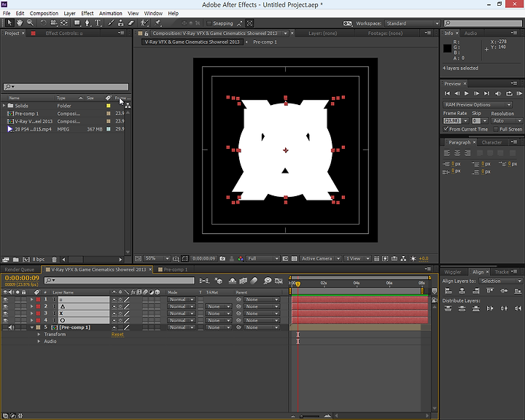Enable motion blur for timeline layers
The height and width of the screenshot is (420, 525).
(254, 281)
